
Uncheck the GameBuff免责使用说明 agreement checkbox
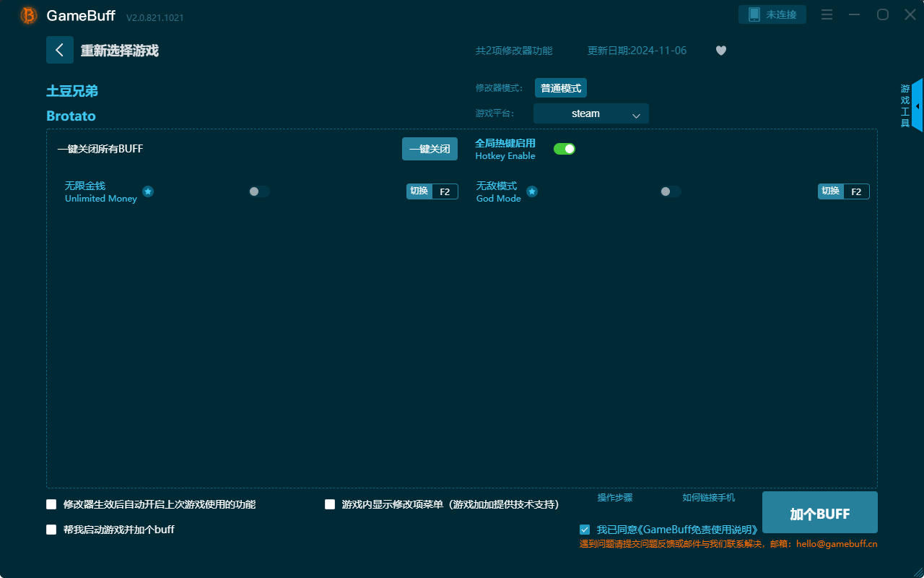pyautogui.click(x=585, y=530)
